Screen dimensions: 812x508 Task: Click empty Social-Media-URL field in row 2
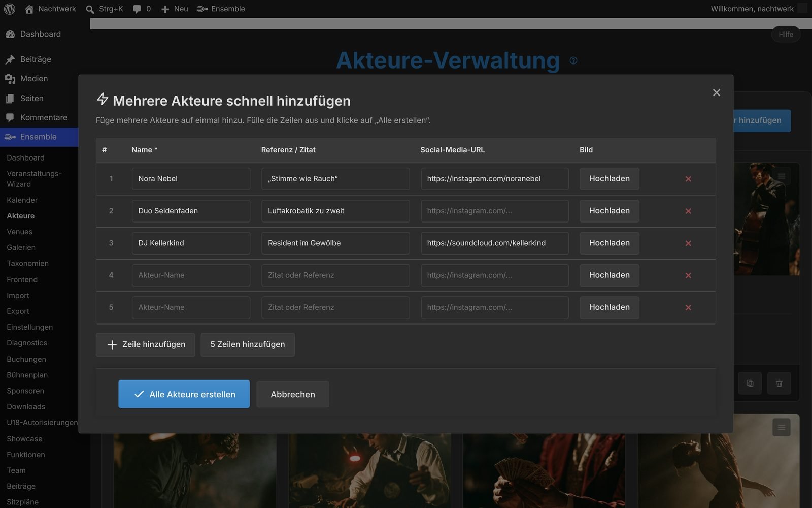(495, 211)
